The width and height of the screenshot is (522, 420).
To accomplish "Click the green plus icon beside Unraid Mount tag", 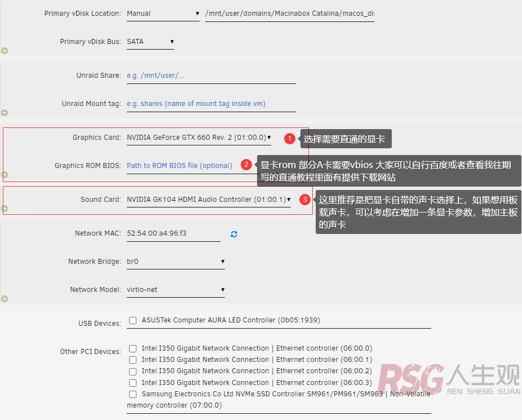I will tap(5, 113).
